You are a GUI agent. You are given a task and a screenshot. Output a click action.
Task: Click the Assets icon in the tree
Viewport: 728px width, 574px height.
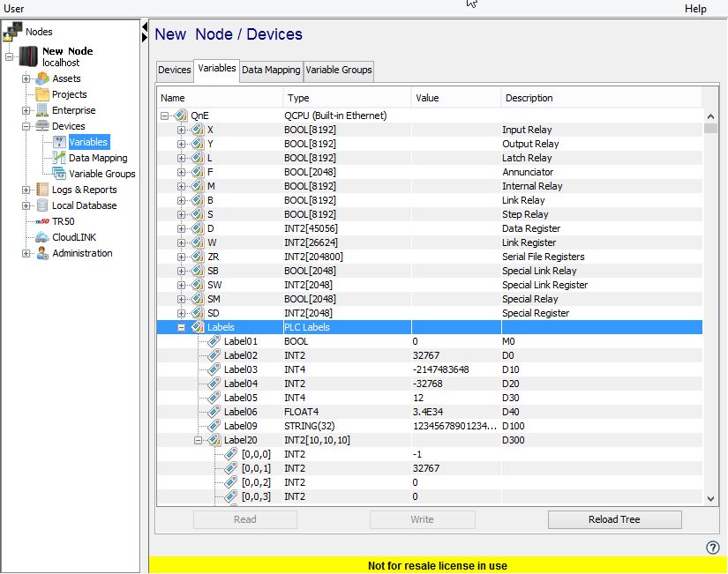pos(42,78)
